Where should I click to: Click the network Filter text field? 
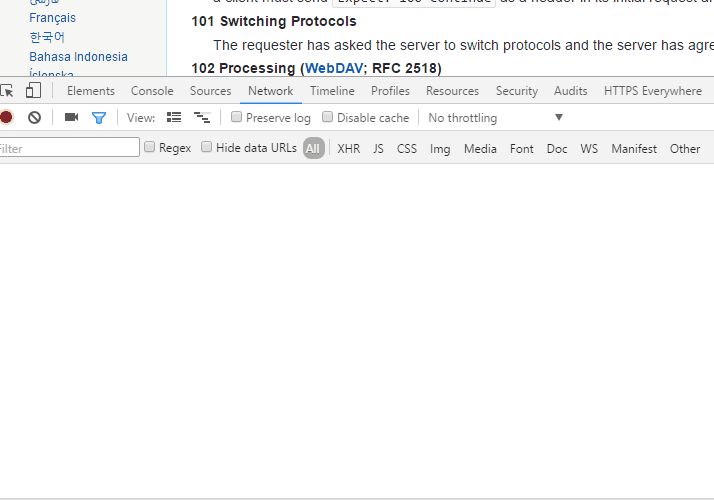pos(68,148)
